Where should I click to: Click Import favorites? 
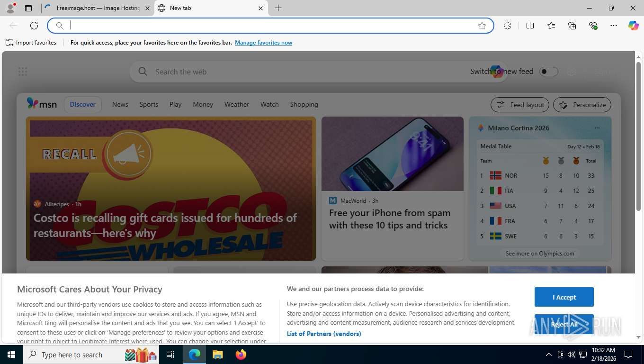(x=31, y=43)
